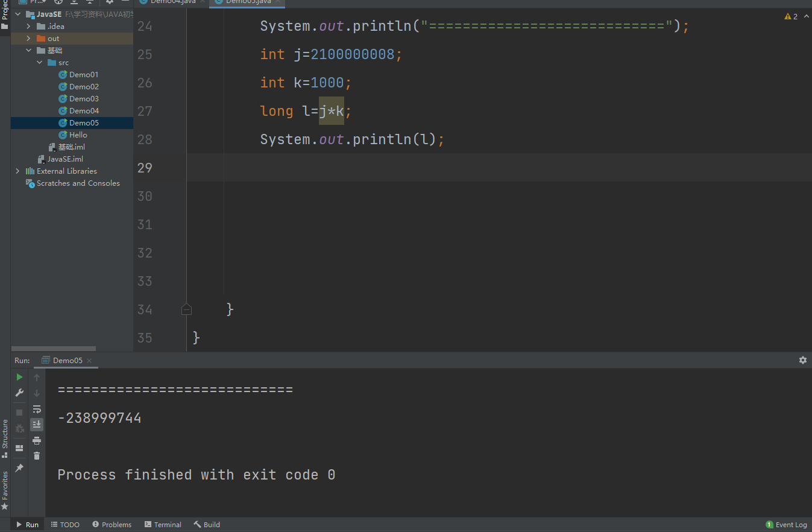Collapse the src folder
The image size is (812, 532).
pos(39,63)
